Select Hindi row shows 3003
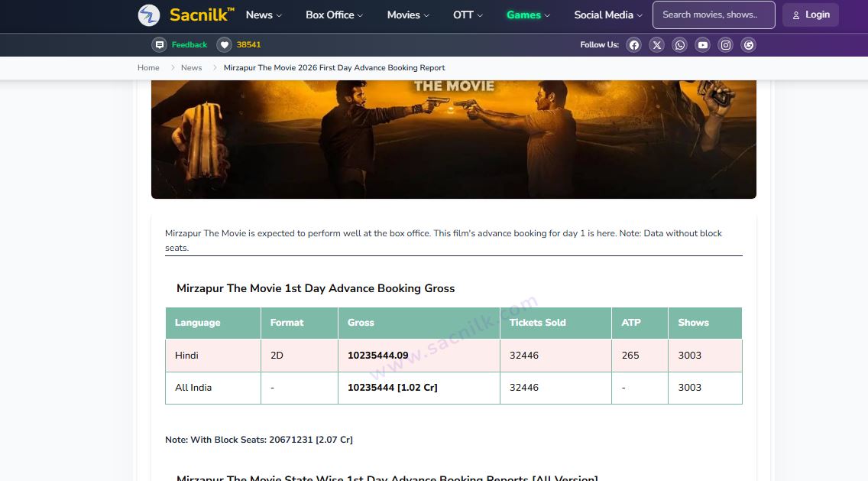Image resolution: width=868 pixels, height=481 pixels. pos(690,356)
